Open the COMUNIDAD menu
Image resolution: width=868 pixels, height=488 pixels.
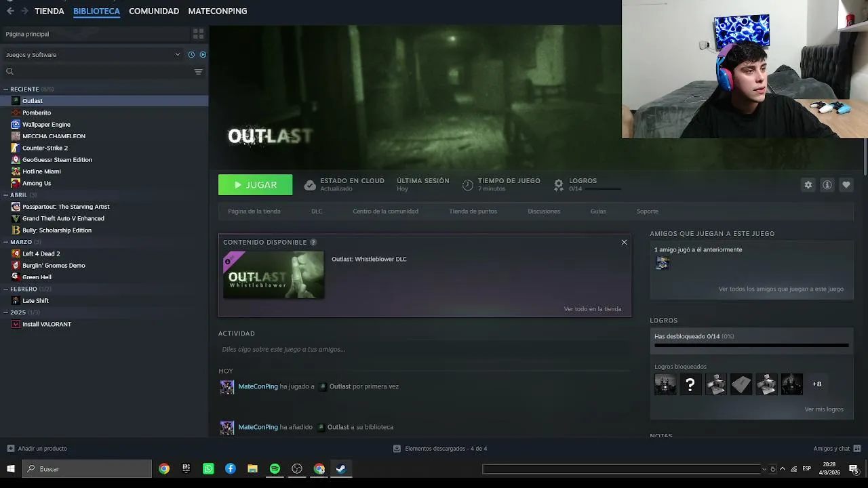[154, 11]
